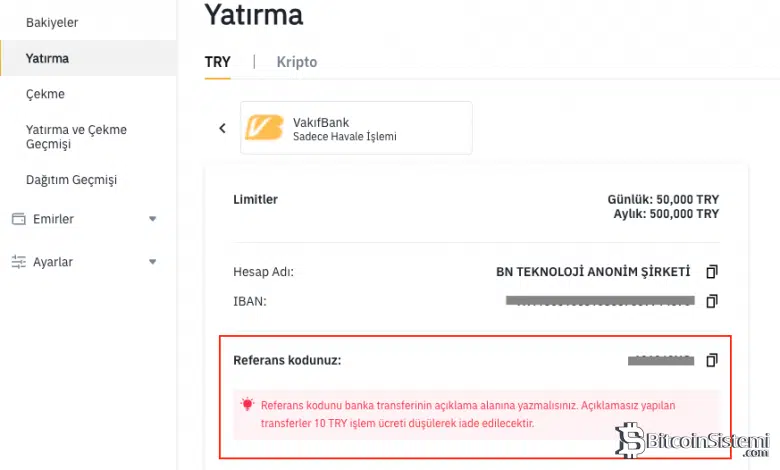The width and height of the screenshot is (780, 470).
Task: Go back using the left chevron
Action: 222,128
